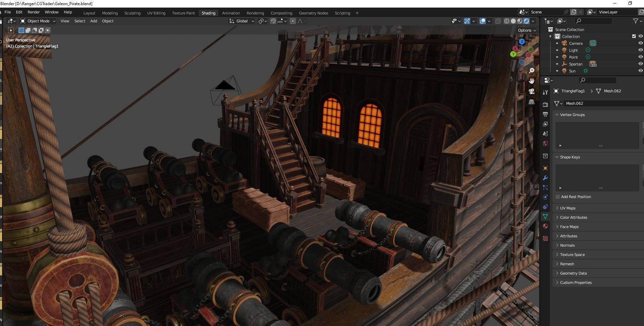Click the Mesh.062 data name field

tap(604, 103)
